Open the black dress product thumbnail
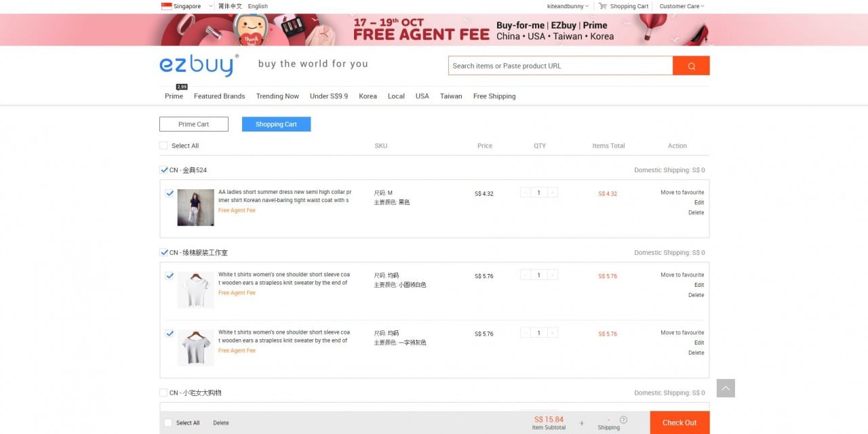This screenshot has height=434, width=868. point(196,208)
